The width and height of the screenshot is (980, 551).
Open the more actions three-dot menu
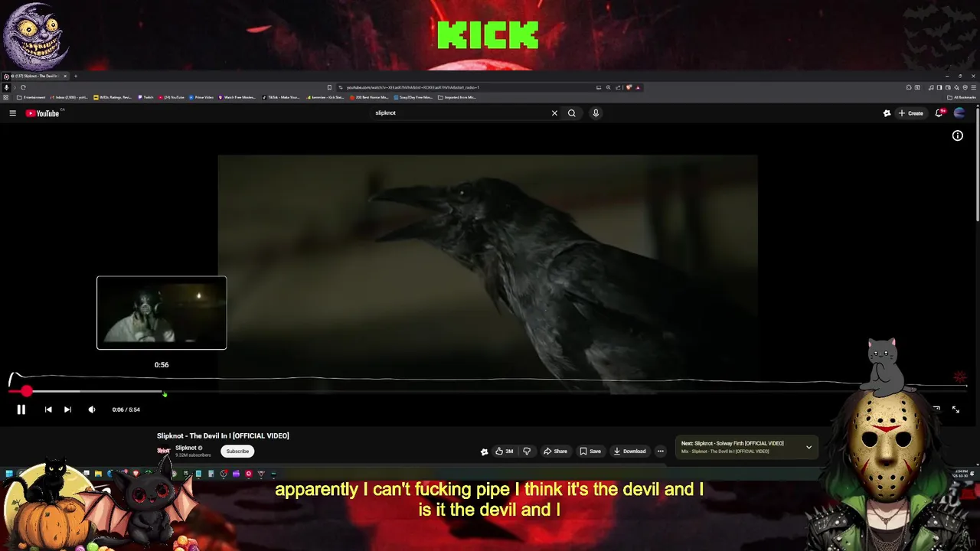(661, 452)
